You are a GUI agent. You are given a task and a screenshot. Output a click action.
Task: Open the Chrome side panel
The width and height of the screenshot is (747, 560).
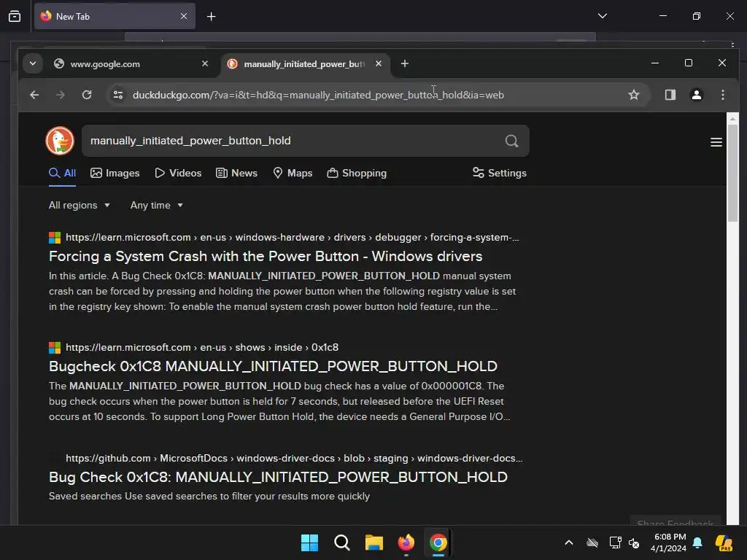[670, 95]
